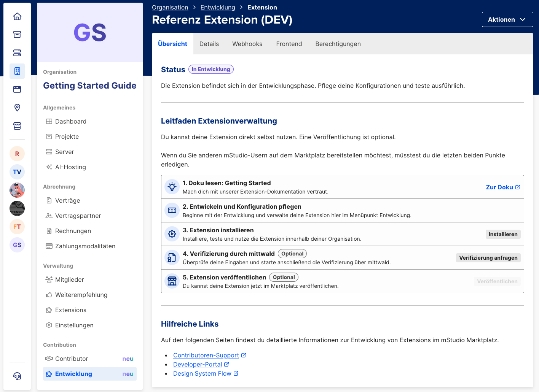Click the marketplace shop icon in the left rail
539x392 pixels.
pos(17,126)
